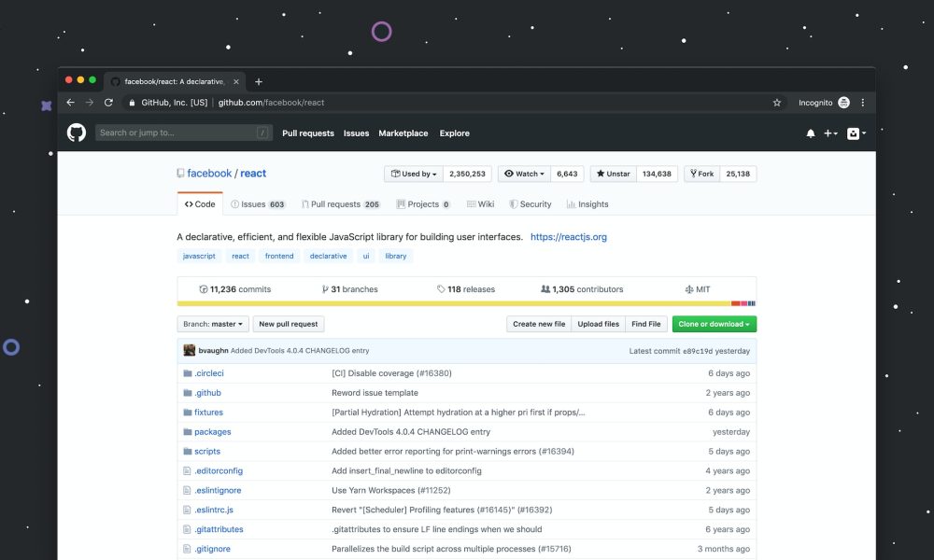Open the packages folder
Screen dimensions: 934x560
click(213, 431)
